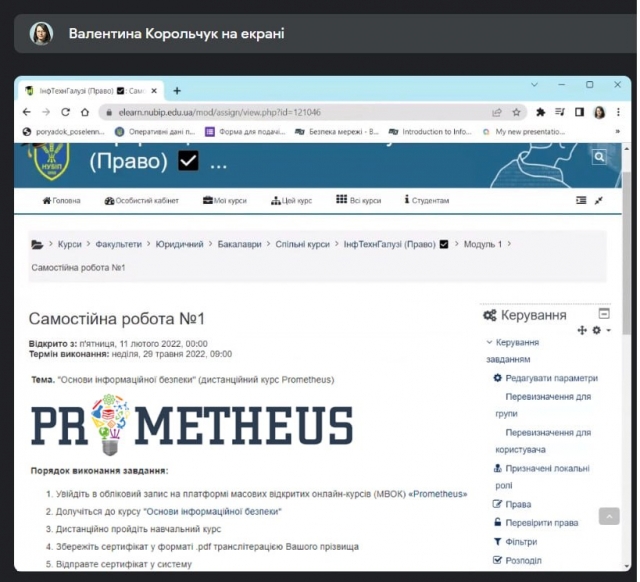Image resolution: width=640 pixels, height=582 pixels.
Task: Open Всі курси menu item
Action: click(359, 200)
